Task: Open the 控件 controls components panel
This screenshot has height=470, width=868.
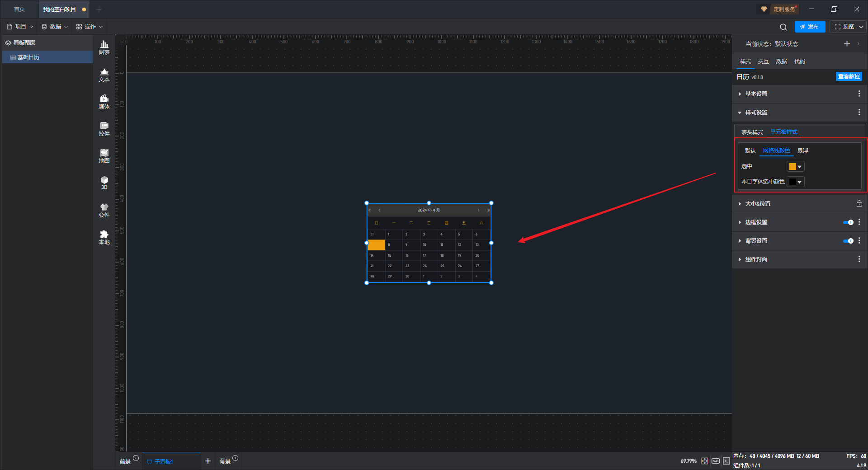Action: coord(104,129)
